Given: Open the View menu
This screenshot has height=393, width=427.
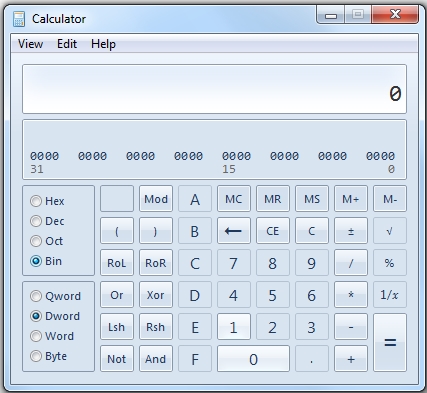Looking at the screenshot, I should click(x=30, y=44).
